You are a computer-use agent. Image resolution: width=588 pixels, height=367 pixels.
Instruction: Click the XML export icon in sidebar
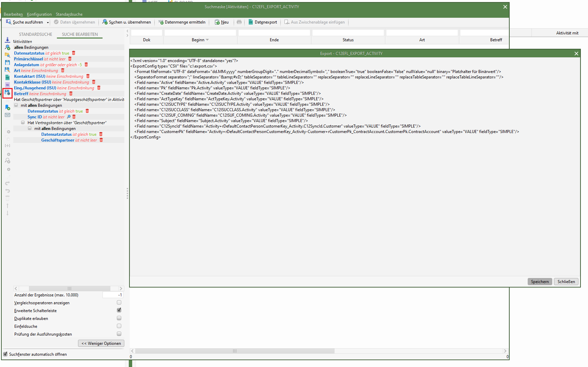tap(7, 77)
